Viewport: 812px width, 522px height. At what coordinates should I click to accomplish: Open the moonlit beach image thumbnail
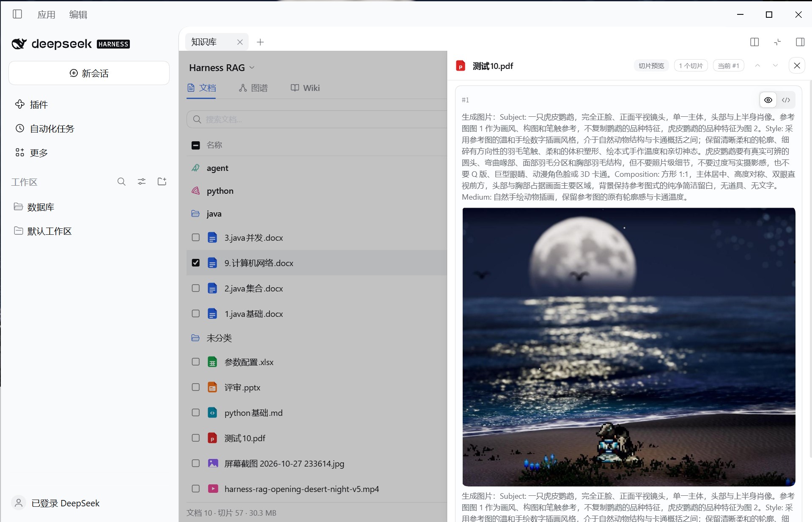coord(629,347)
